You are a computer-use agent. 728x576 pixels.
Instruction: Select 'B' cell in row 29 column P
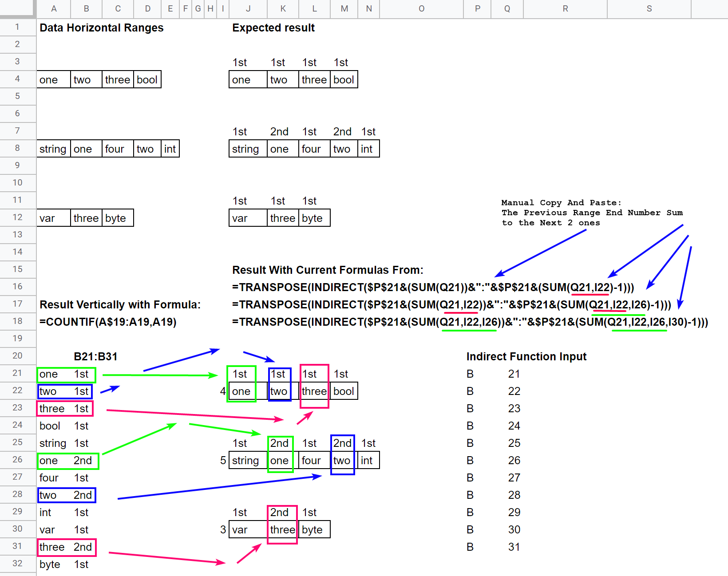coord(477,513)
